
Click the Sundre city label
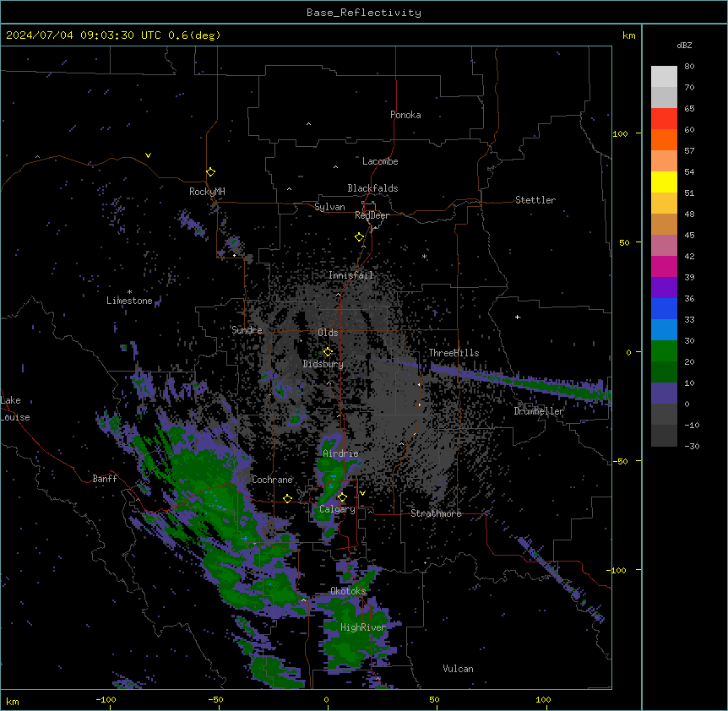(x=247, y=330)
